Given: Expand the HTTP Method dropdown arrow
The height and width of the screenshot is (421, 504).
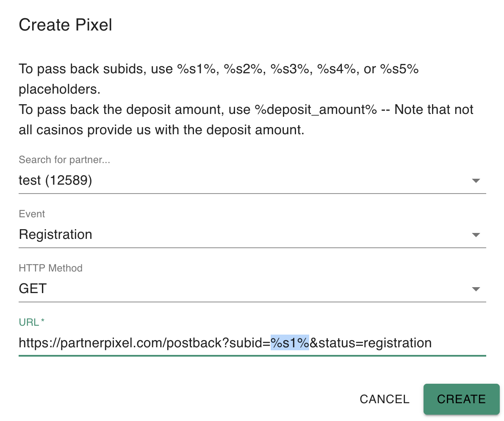Looking at the screenshot, I should tap(476, 289).
